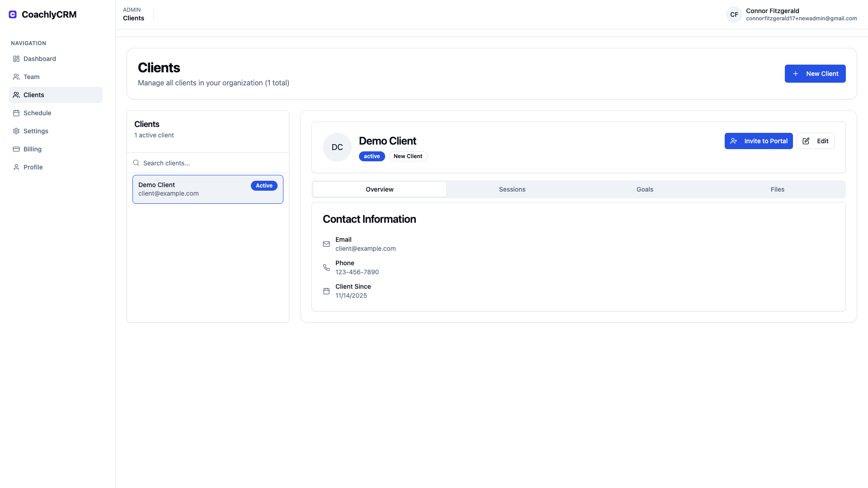Image resolution: width=868 pixels, height=488 pixels.
Task: Open the Goals tab
Action: (645, 189)
